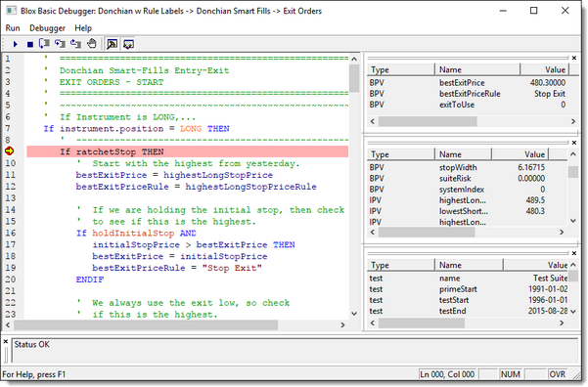This screenshot has height=387, width=588.
Task: Close the top variables panel
Action: coord(574,58)
